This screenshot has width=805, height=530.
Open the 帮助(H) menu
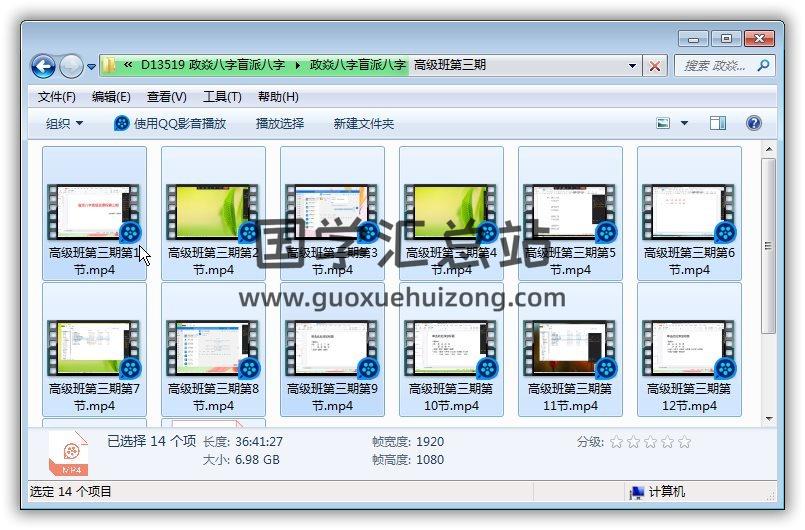(x=278, y=97)
